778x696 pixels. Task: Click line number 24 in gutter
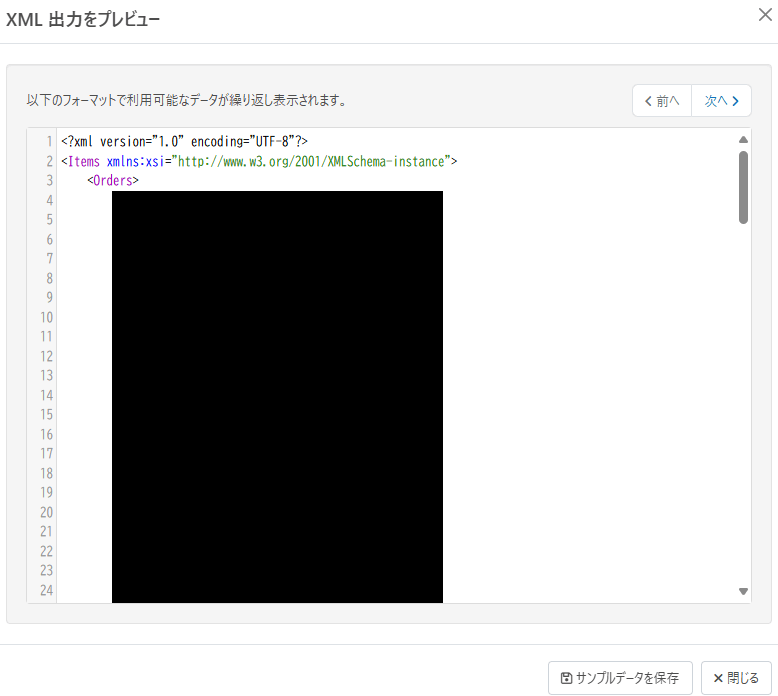click(47, 590)
